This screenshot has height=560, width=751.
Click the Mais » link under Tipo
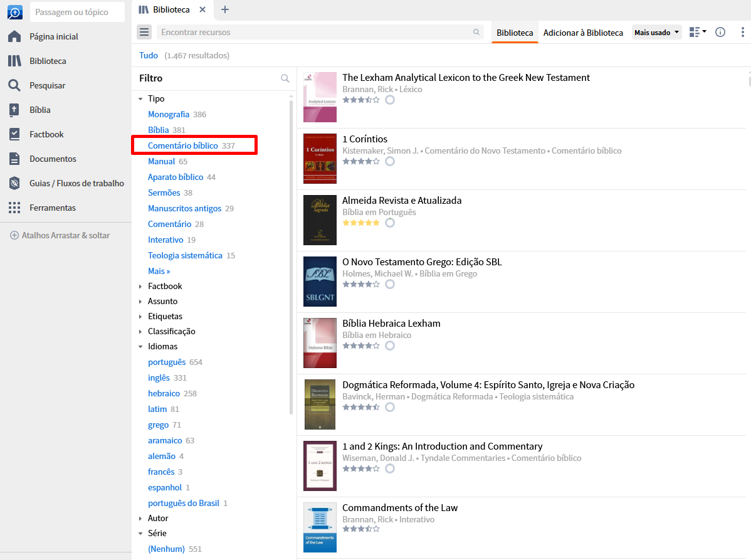point(159,271)
